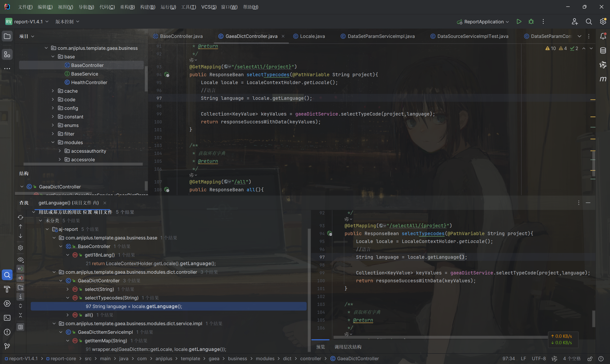Open the 文件(F) menu
This screenshot has height=364, width=610.
tap(25, 7)
